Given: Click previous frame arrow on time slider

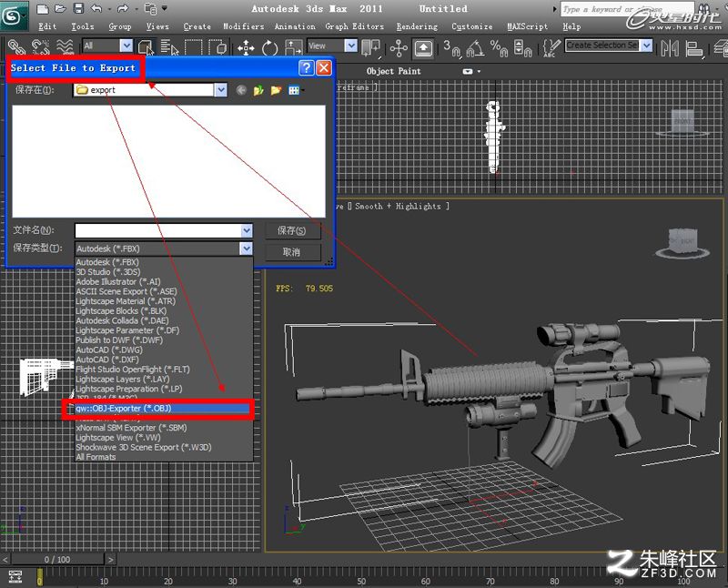Looking at the screenshot, I should tap(5, 559).
